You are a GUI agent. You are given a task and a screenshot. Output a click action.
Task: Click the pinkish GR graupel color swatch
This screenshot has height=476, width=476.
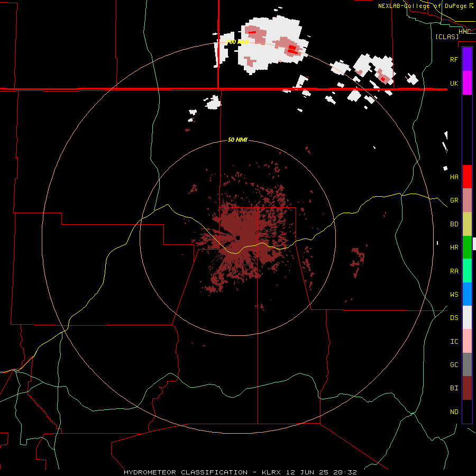[467, 200]
